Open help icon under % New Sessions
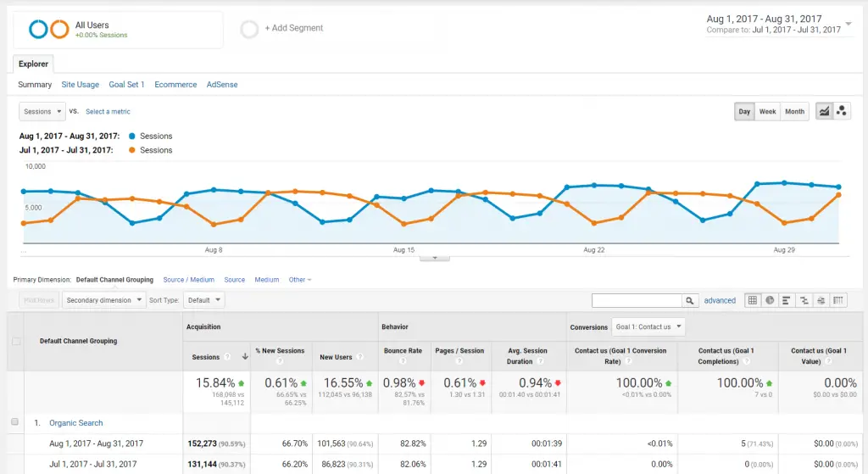The width and height of the screenshot is (868, 474). [280, 361]
